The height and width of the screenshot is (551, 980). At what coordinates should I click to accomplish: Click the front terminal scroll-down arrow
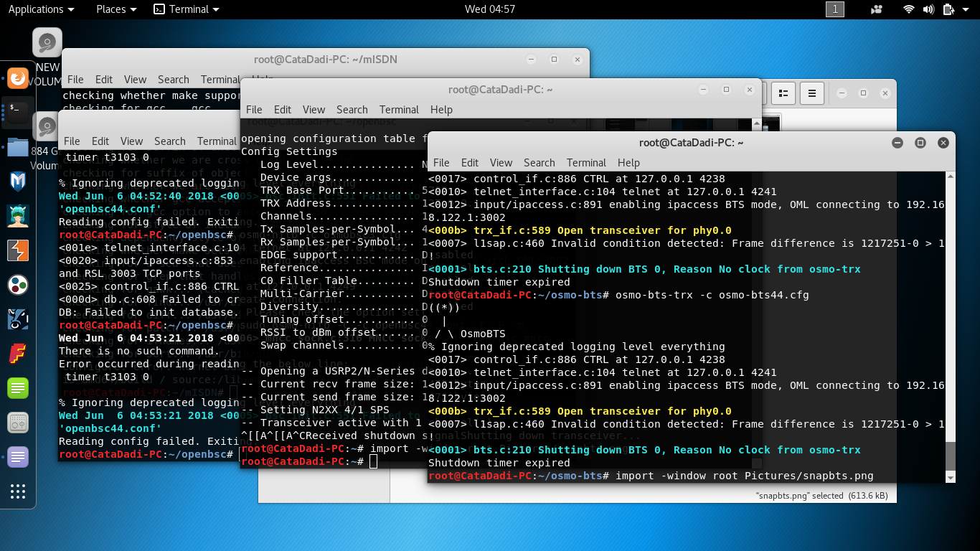point(951,478)
